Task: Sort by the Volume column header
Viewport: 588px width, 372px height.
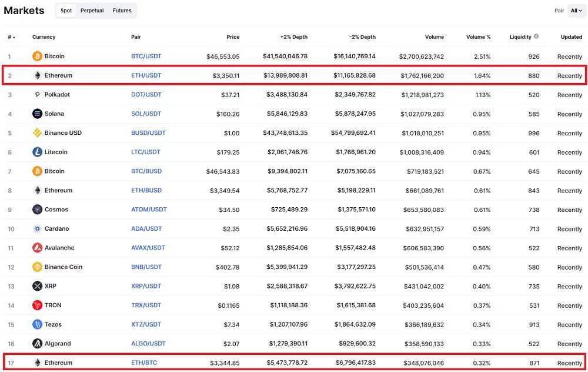Action: click(434, 37)
